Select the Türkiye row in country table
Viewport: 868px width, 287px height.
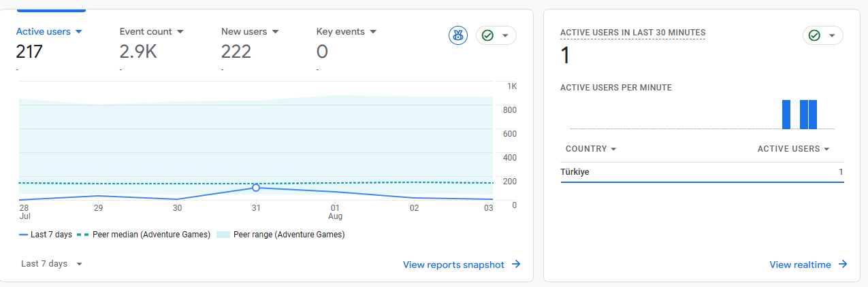(x=702, y=172)
